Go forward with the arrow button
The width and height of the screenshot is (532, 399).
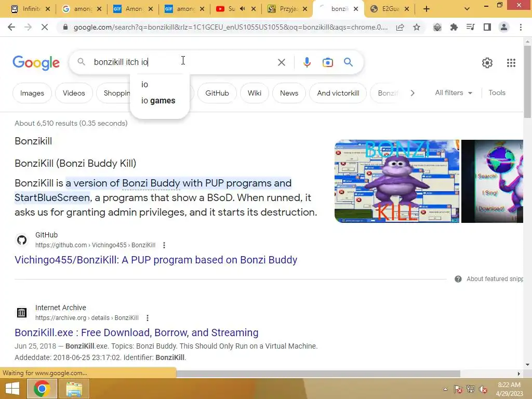tap(28, 27)
